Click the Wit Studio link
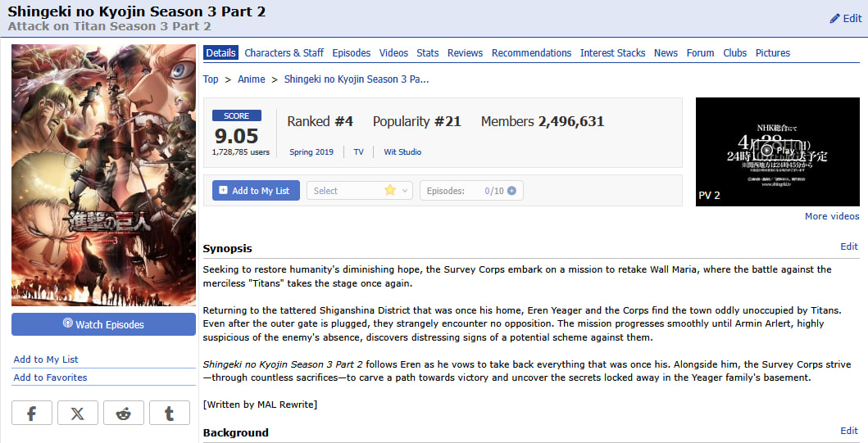Viewport: 868px width, 443px height. pyautogui.click(x=402, y=152)
